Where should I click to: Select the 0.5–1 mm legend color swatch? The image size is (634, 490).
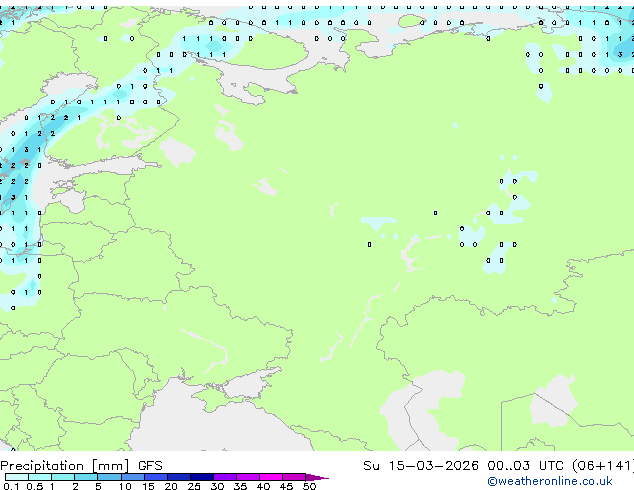[x=40, y=477]
